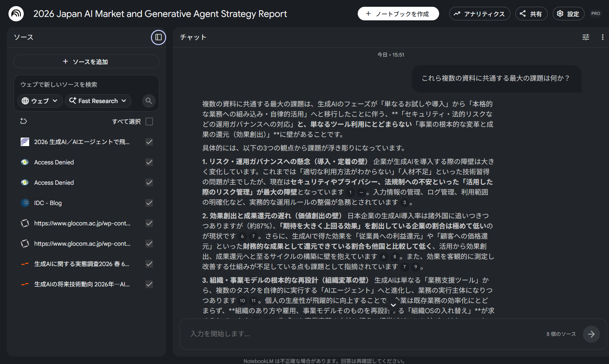Collapse the sources panel with sidebar icon
Screen dimensions: 609x364
tap(158, 37)
